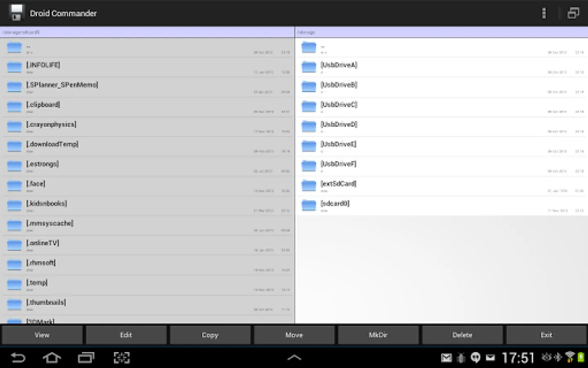The height and width of the screenshot is (368, 588).
Task: Tap the Copy button
Action: coord(210,335)
